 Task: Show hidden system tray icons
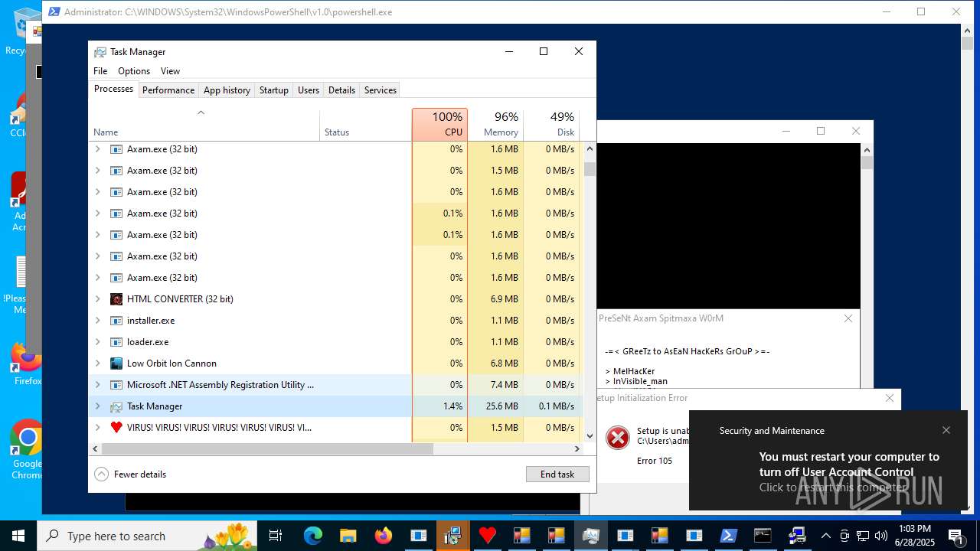825,536
